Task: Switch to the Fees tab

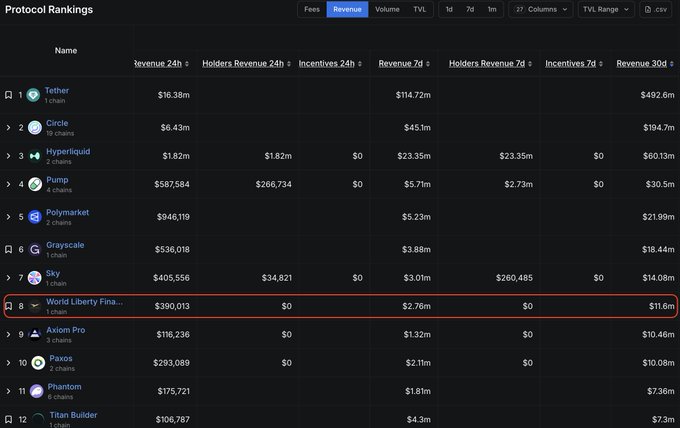Action: 312,9
